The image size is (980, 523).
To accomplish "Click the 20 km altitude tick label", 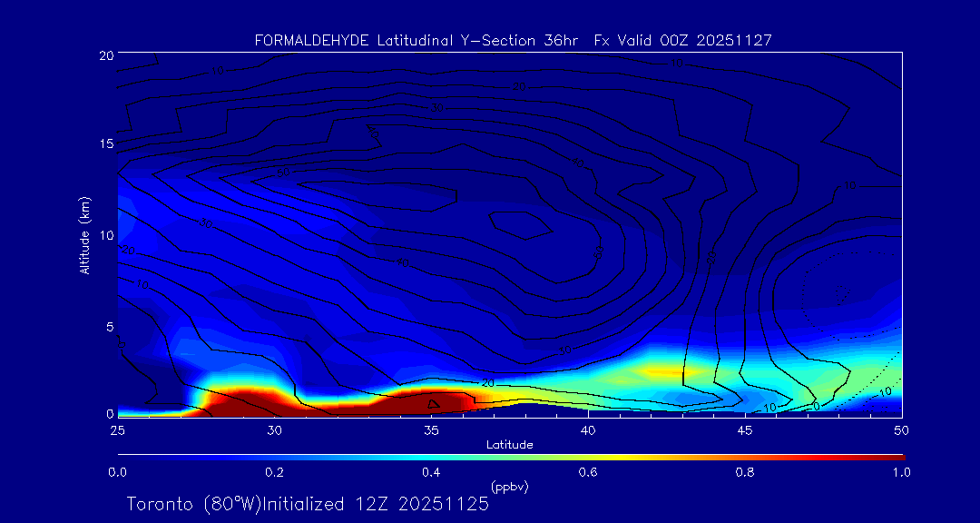I will (x=105, y=55).
